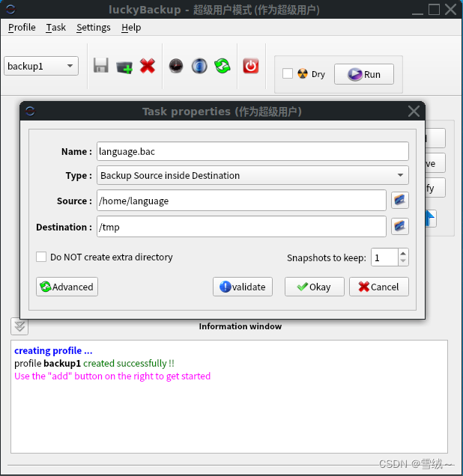This screenshot has height=476, width=463.
Task: Click the Information window heading
Action: (240, 326)
